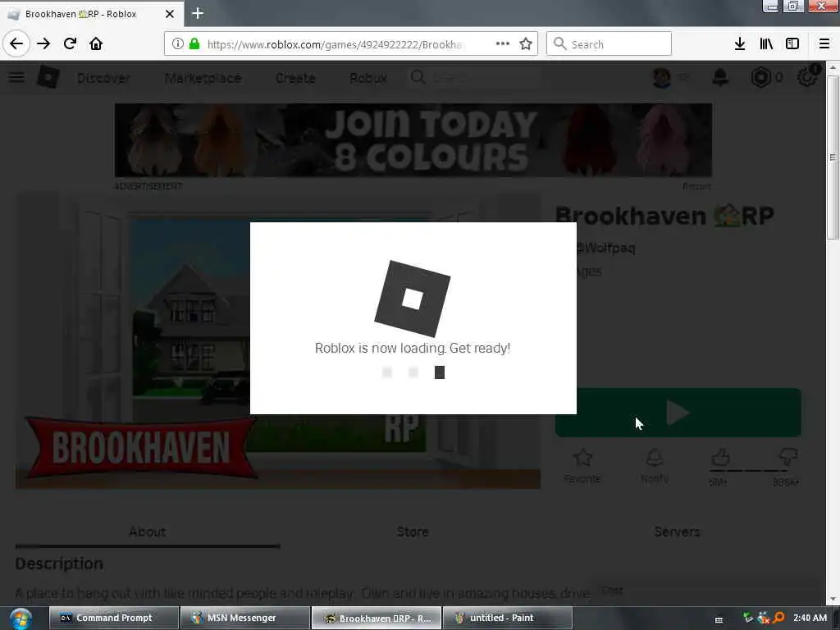Switch to the Servers tab
This screenshot has width=840, height=630.
pyautogui.click(x=677, y=532)
